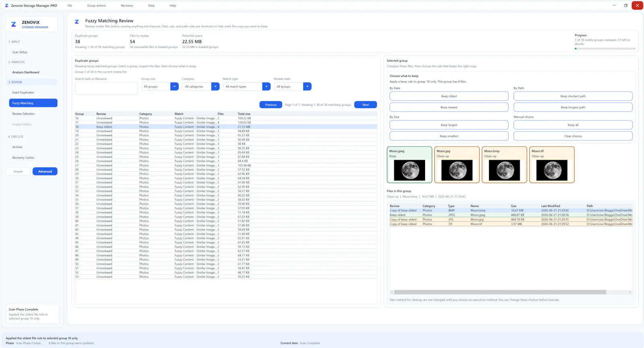Sort files by the Last Modified column header
Viewport: 644px width, 348px height.
(551, 206)
